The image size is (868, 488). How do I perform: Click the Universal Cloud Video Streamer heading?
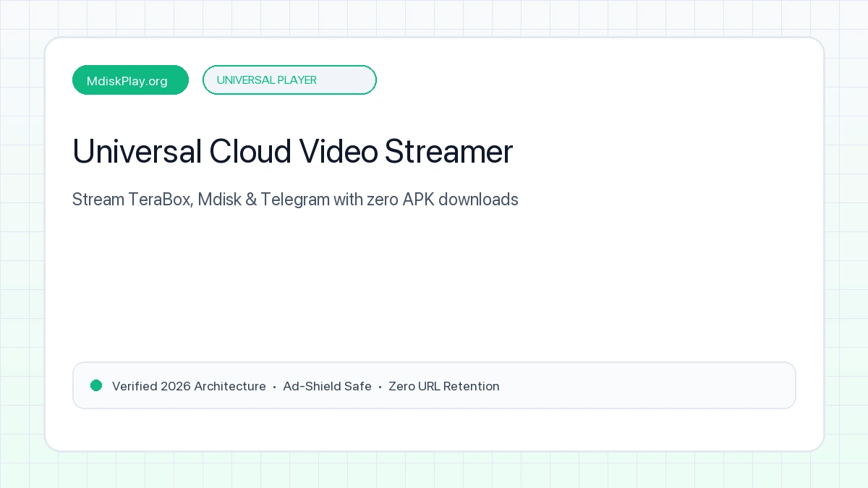[x=292, y=151]
